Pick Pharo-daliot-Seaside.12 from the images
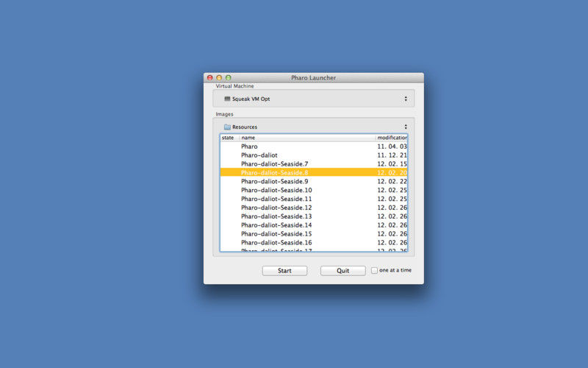588x368 pixels. tap(314, 208)
